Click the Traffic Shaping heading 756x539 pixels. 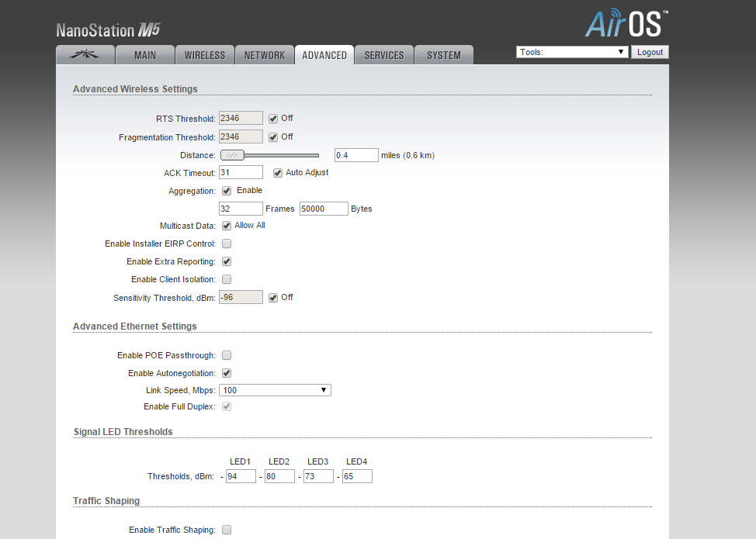coord(106,501)
